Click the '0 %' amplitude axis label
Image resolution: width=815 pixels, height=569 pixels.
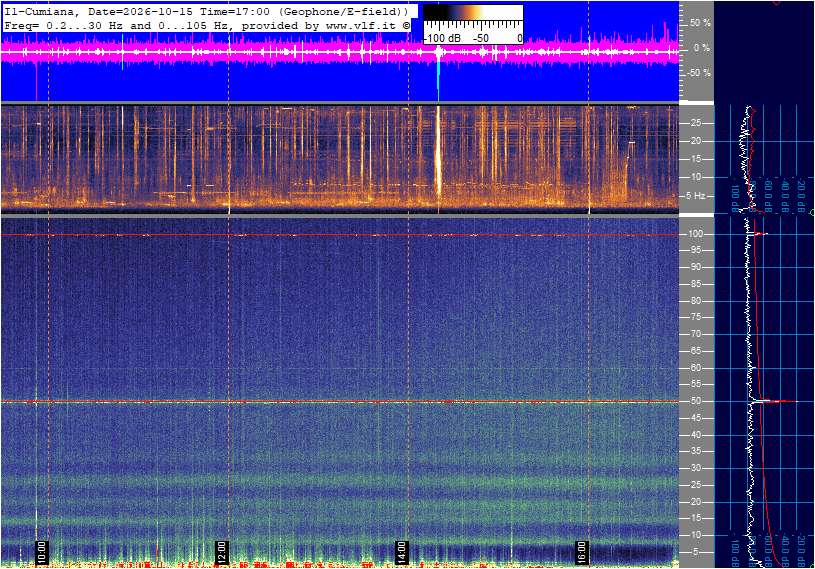pyautogui.click(x=702, y=48)
